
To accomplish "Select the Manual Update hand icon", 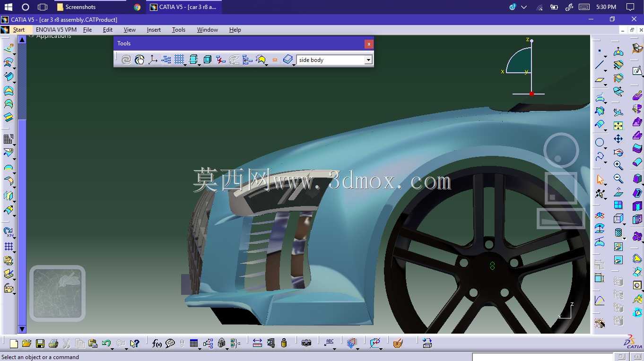I will click(x=139, y=60).
